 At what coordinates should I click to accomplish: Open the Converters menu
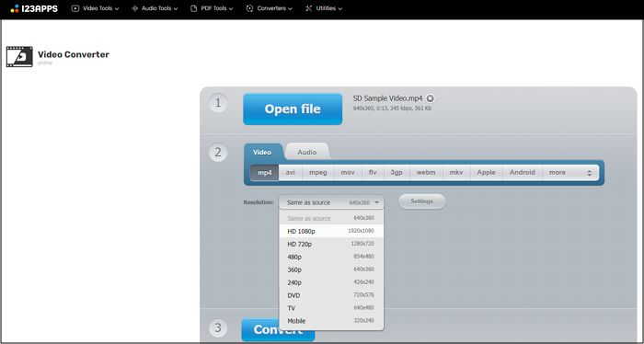(x=269, y=8)
